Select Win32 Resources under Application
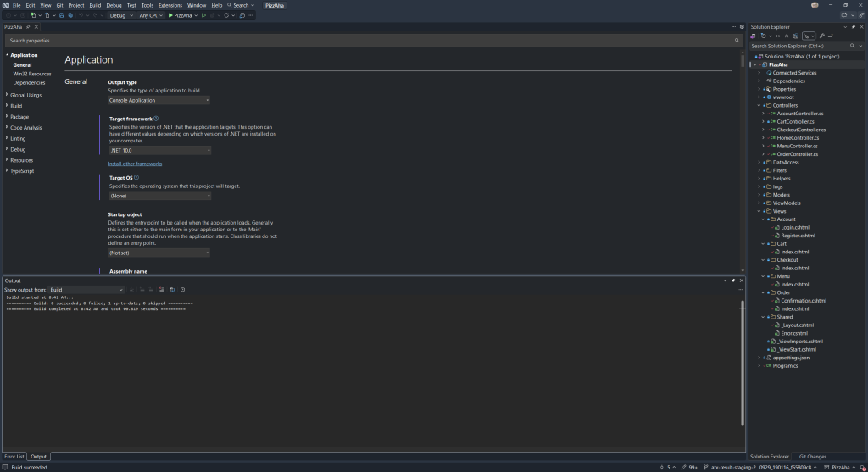 (32, 74)
